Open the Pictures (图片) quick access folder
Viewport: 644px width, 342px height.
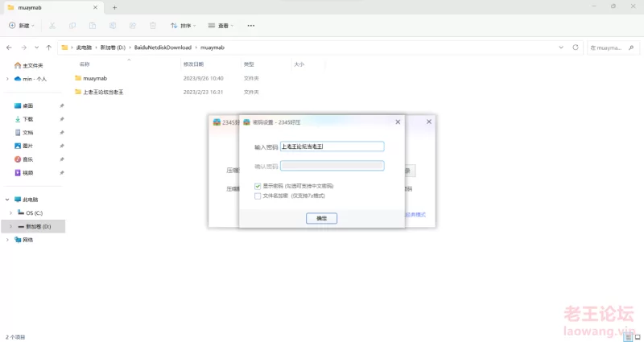click(27, 146)
